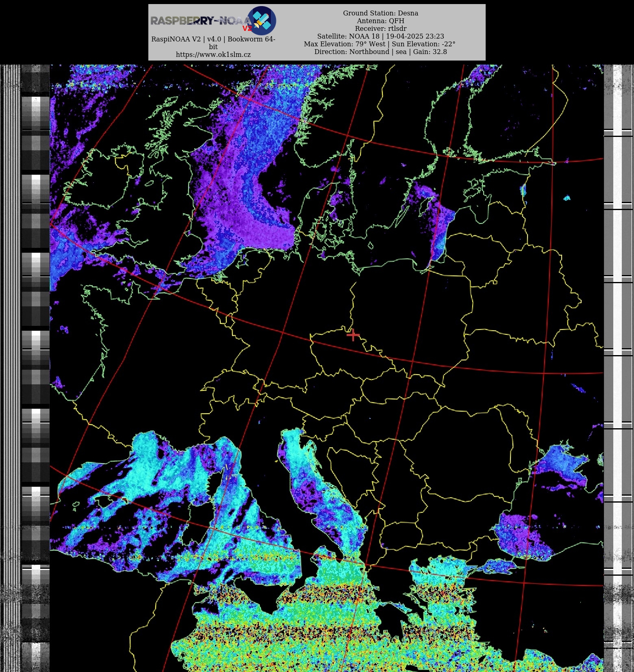Select the 'Antenna: QFH' line

click(380, 21)
